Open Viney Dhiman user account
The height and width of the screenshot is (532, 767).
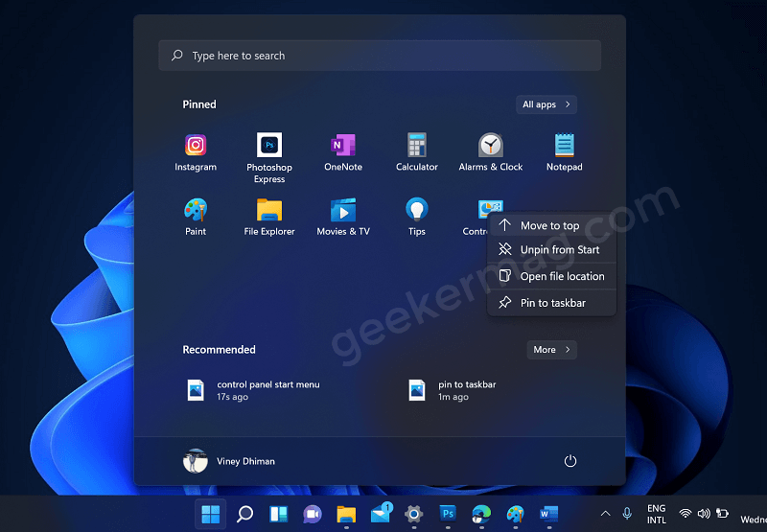point(229,461)
